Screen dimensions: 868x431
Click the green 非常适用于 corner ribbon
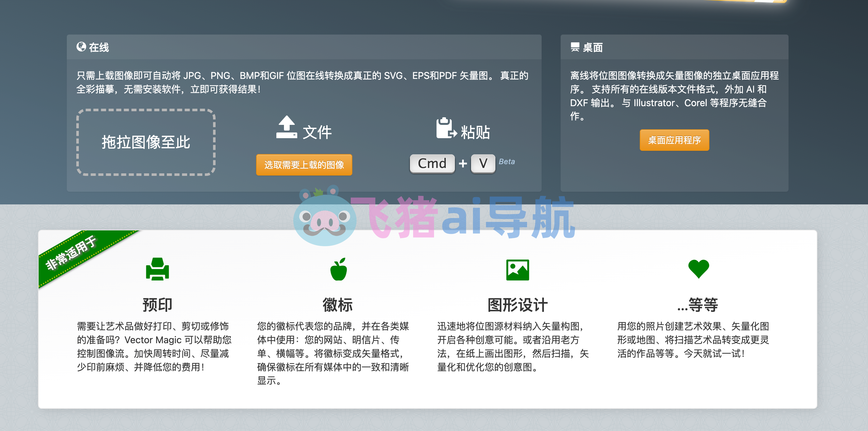coord(72,253)
